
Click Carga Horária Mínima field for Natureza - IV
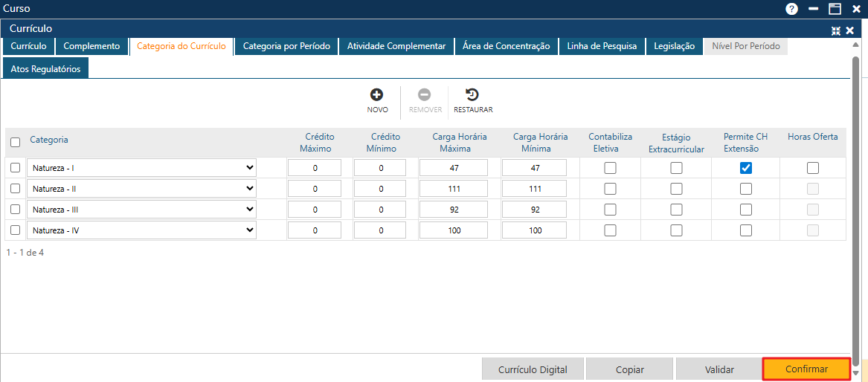pos(534,230)
